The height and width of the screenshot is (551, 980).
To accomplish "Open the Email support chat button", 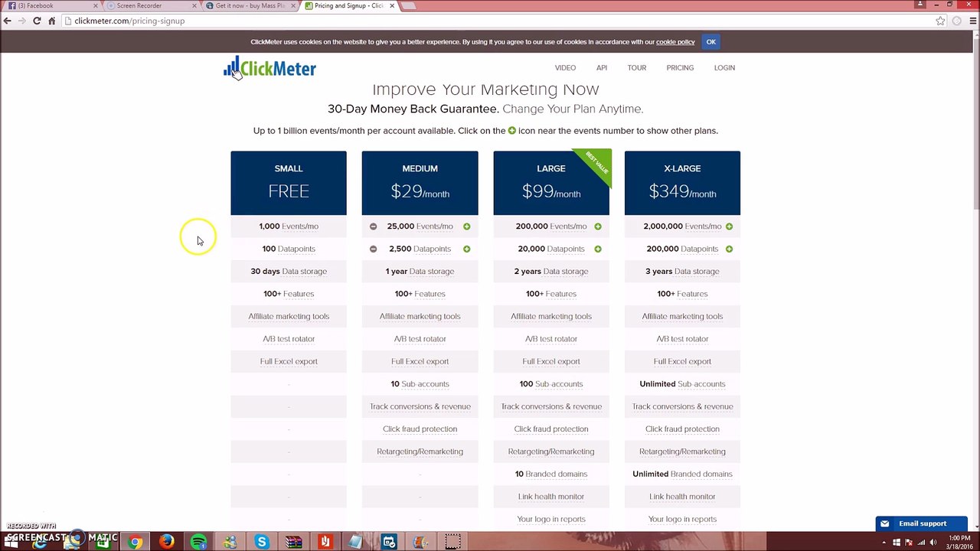I will click(x=922, y=523).
